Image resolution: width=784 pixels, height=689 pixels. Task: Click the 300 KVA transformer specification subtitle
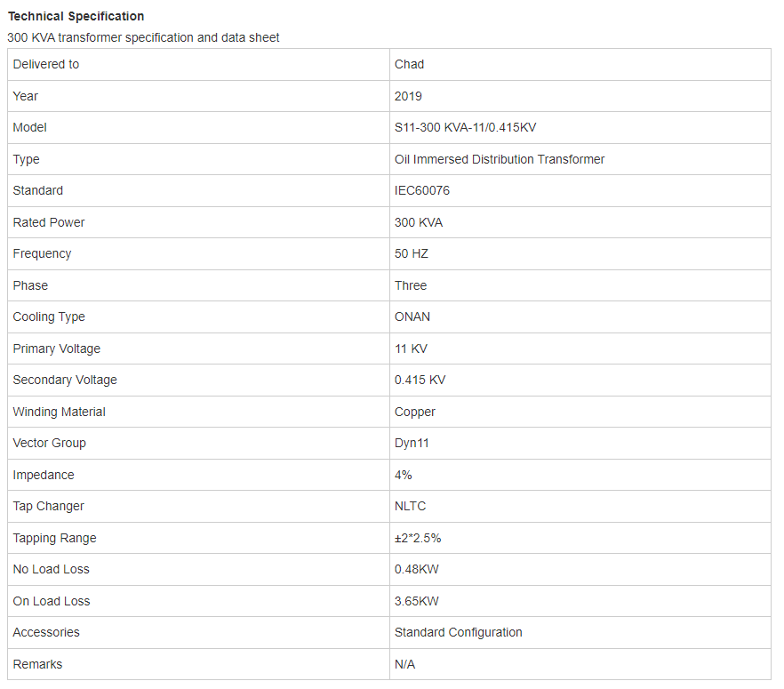tap(143, 37)
